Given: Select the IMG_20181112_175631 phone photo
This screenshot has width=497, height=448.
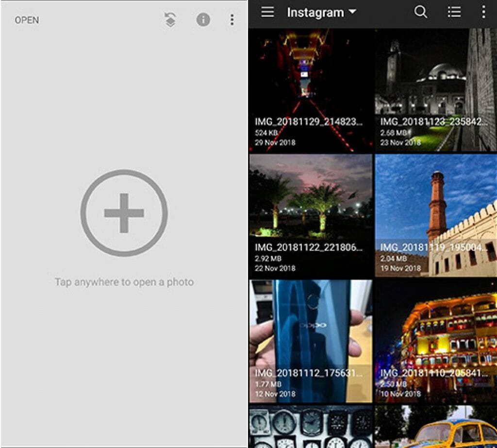Looking at the screenshot, I should (x=311, y=330).
